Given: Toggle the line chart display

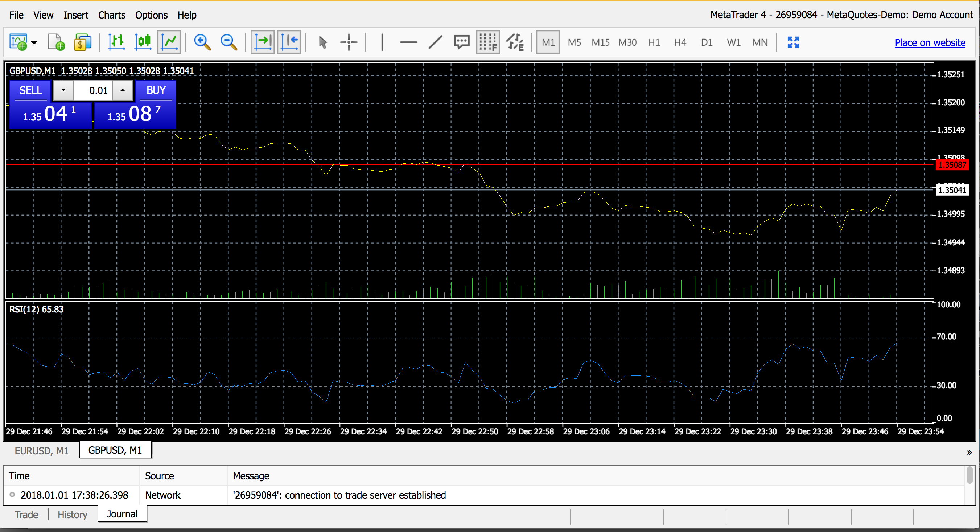Looking at the screenshot, I should point(169,42).
